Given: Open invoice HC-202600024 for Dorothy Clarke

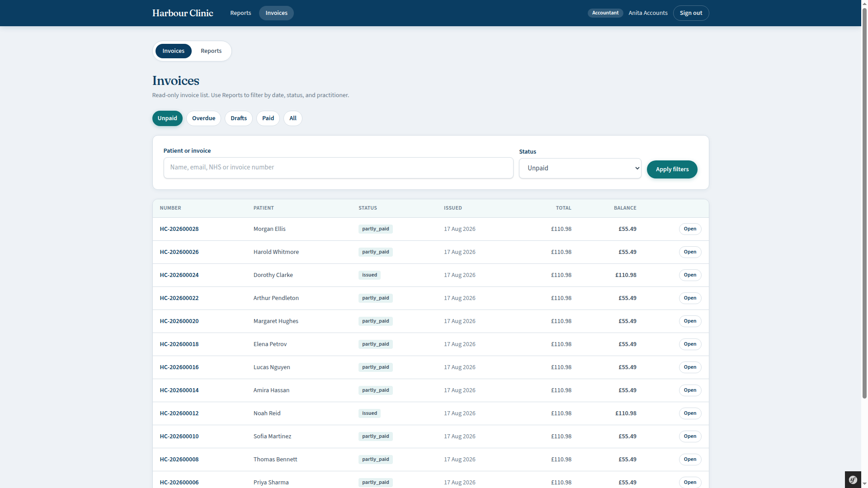Looking at the screenshot, I should coord(690,275).
